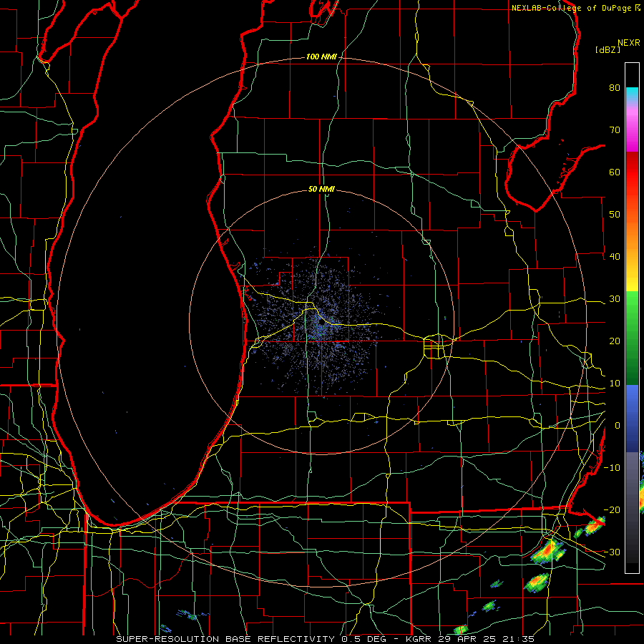Click the -20 dBZ scale value

pos(612,509)
